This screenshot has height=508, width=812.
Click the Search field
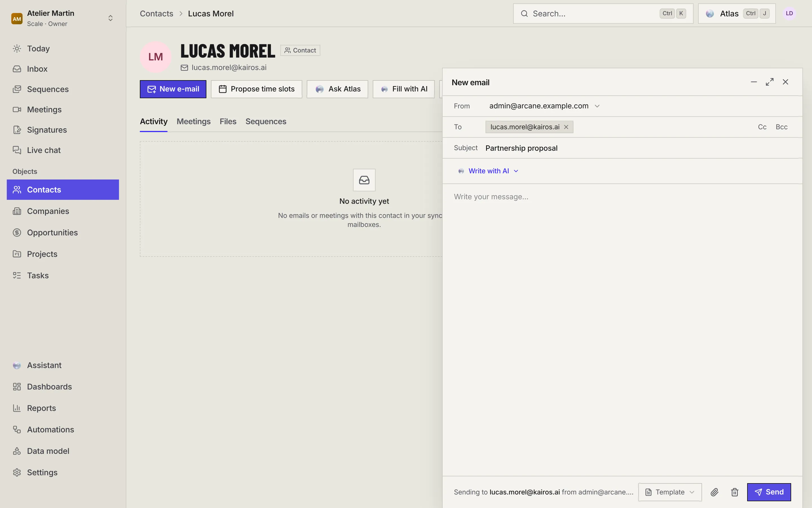click(603, 14)
